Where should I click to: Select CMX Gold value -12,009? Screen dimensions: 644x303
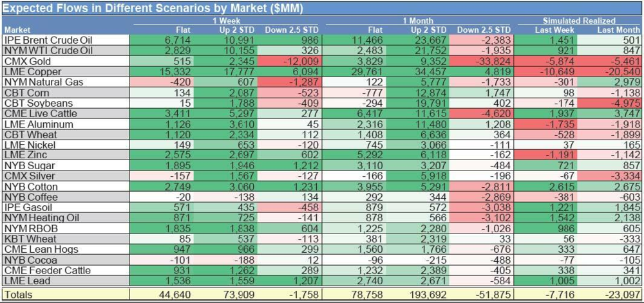(x=301, y=60)
